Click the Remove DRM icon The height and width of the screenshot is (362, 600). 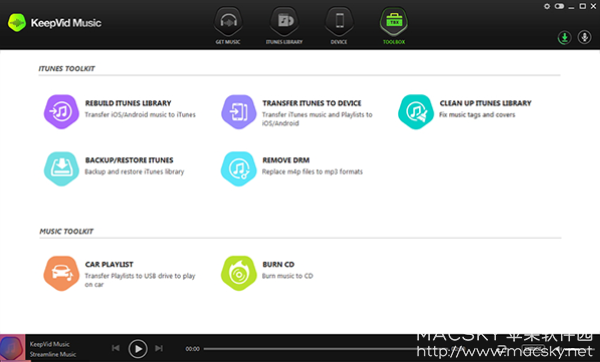click(x=238, y=169)
